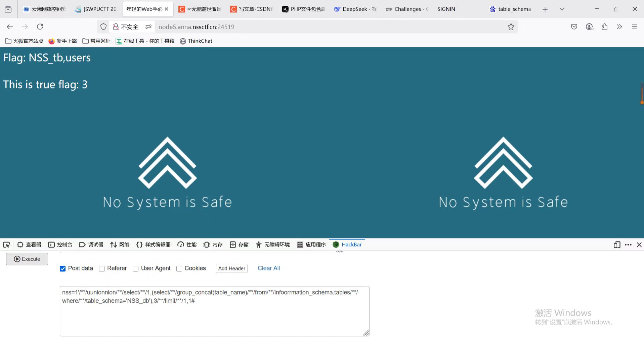The height and width of the screenshot is (340, 644).
Task: Bookmark this page with star icon
Action: click(511, 27)
